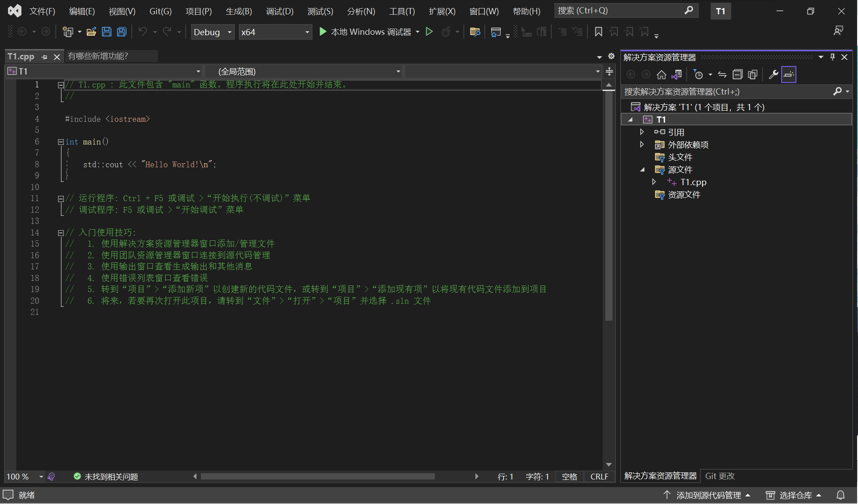Screen dimensions: 858x504
Task: Pin the Solution Explorer panel with auto-hide pin
Action: click(x=833, y=57)
